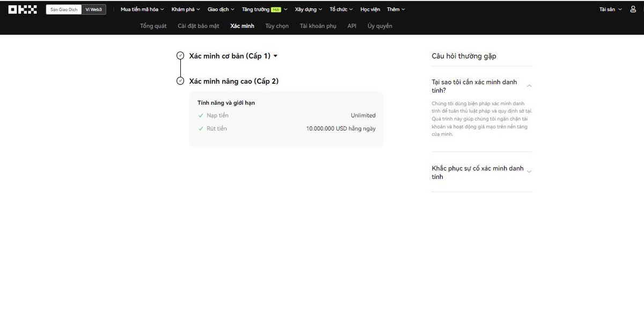Switch to Ví Web3 mode
644x311 pixels.
(93, 10)
